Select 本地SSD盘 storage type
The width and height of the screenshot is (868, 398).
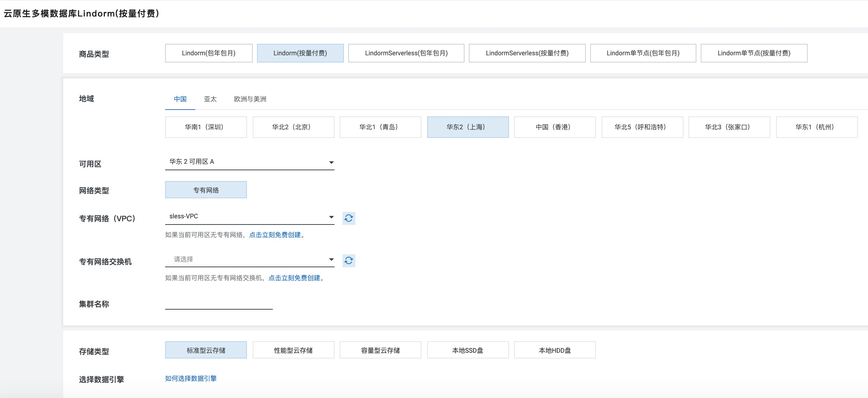[x=468, y=350]
